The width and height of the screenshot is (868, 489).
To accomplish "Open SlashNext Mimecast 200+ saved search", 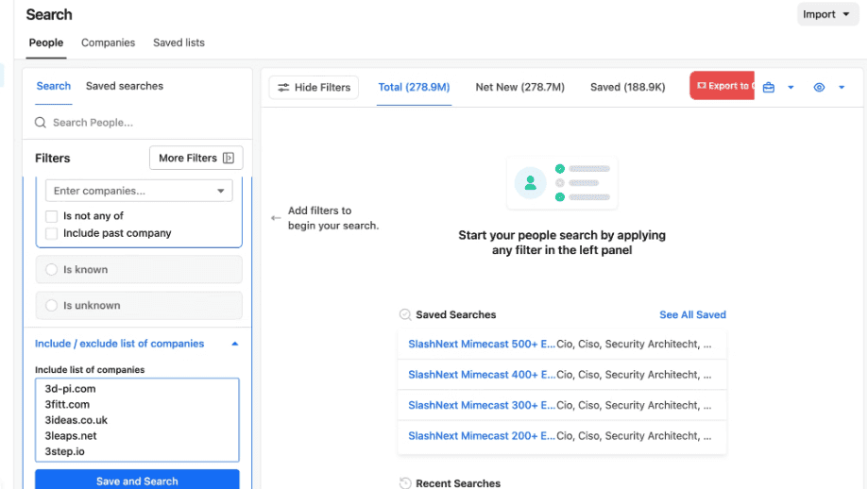I will (x=562, y=436).
